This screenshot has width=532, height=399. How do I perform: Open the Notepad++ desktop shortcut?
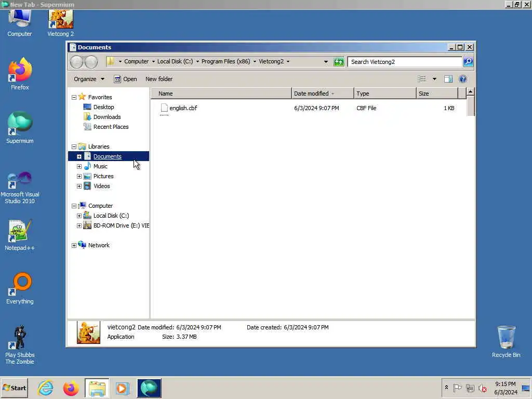pyautogui.click(x=20, y=235)
